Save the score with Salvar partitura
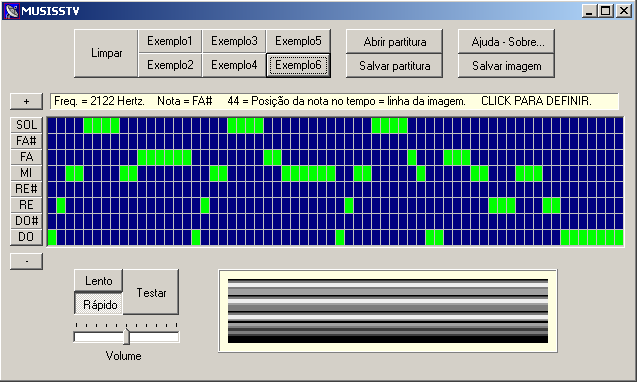The image size is (637, 382). point(394,65)
